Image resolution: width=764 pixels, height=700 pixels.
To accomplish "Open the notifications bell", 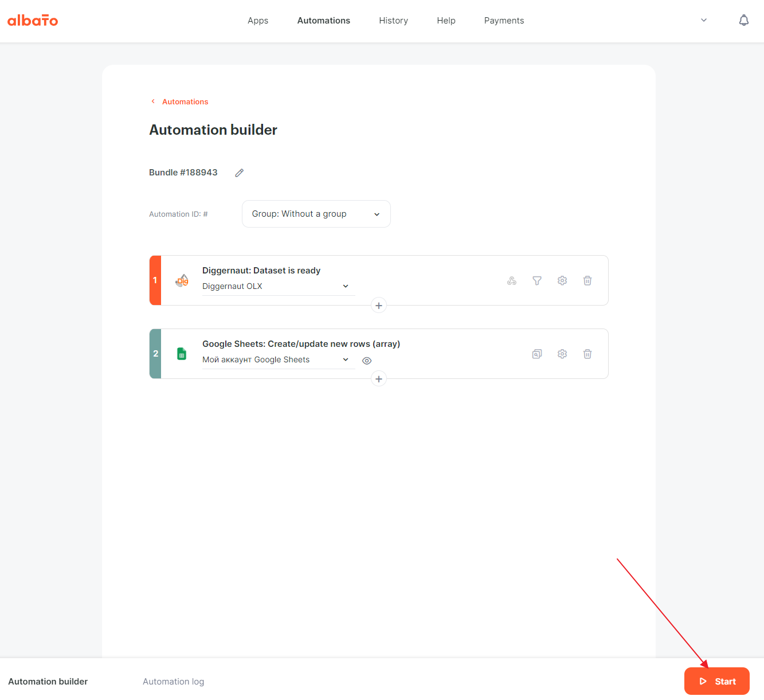I will [x=743, y=20].
